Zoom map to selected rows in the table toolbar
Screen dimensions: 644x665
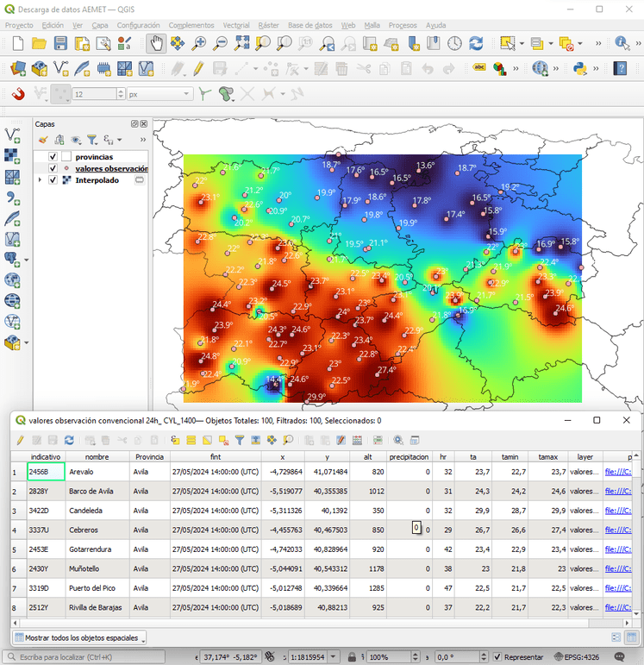288,440
